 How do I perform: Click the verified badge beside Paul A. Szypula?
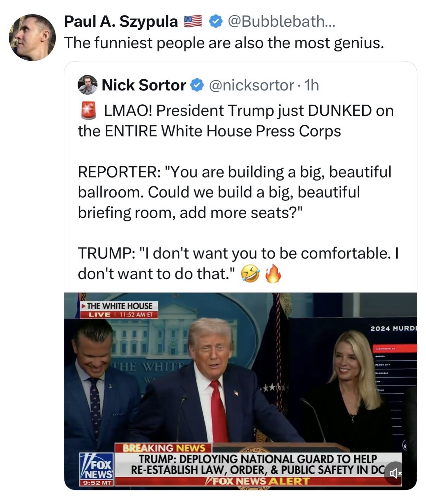click(215, 22)
